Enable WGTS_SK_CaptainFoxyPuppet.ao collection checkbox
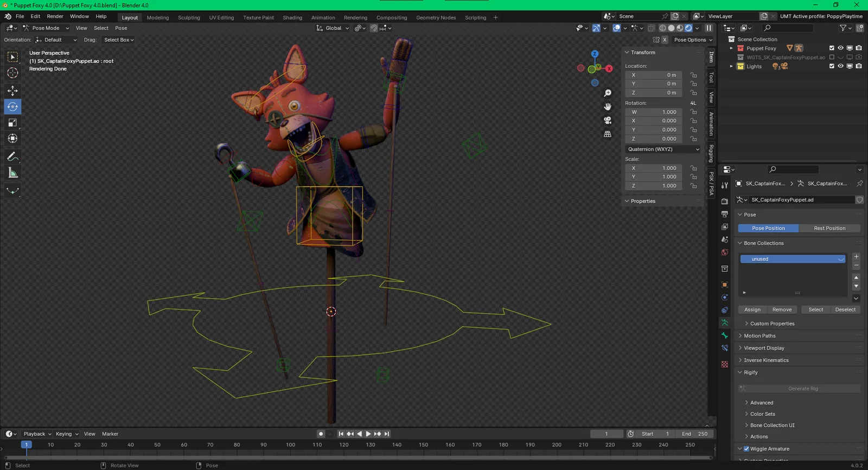This screenshot has height=470, width=868. tap(832, 57)
